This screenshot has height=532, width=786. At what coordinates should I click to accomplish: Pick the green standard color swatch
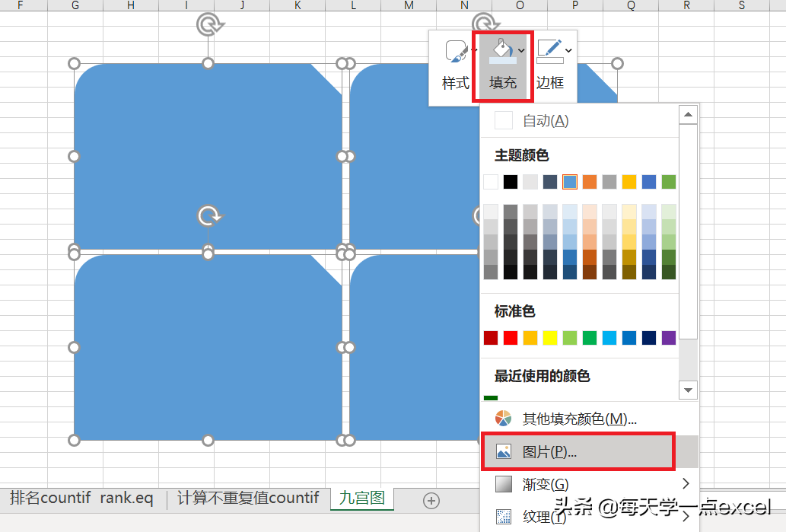click(590, 338)
